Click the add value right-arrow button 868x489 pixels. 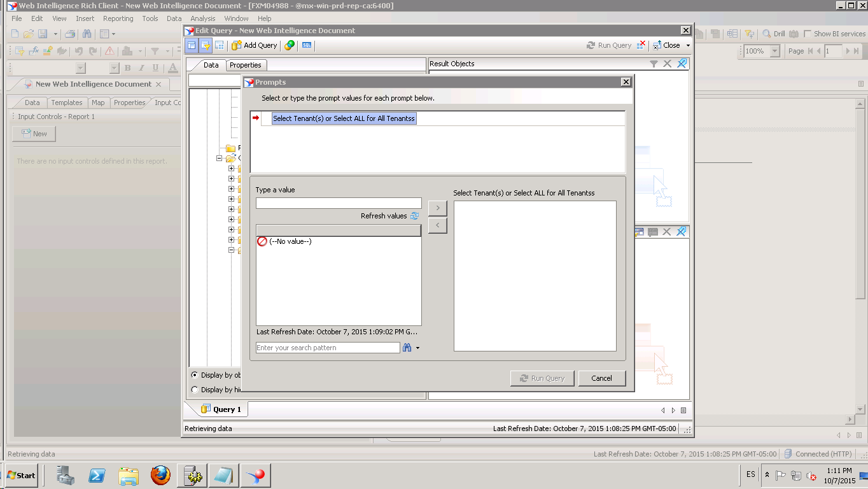pos(438,208)
